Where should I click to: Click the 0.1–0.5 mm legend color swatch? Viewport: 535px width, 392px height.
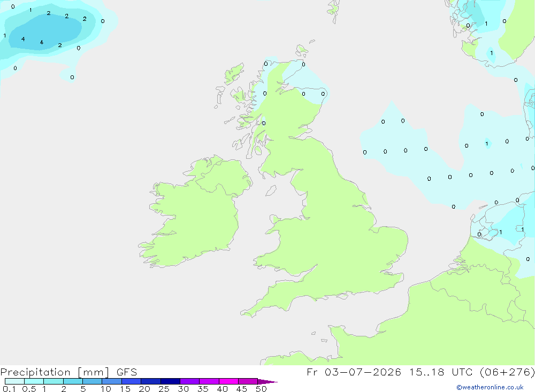pyautogui.click(x=14, y=381)
